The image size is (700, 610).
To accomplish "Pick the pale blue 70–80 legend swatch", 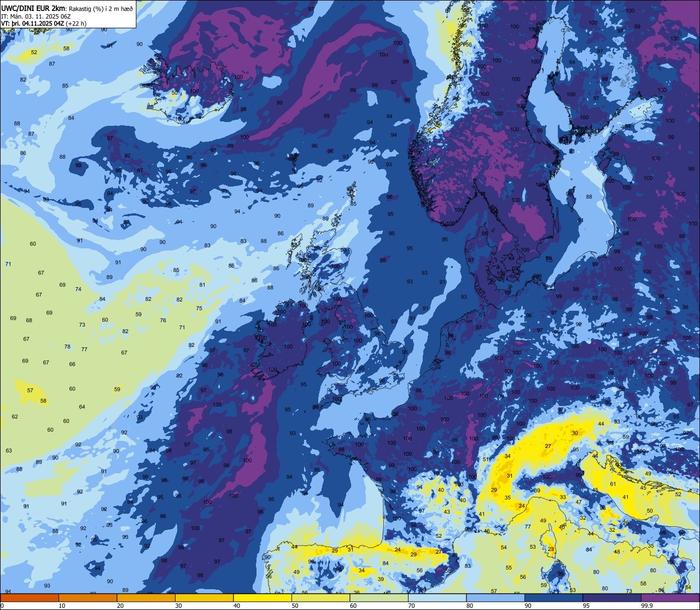I will click(x=437, y=597).
